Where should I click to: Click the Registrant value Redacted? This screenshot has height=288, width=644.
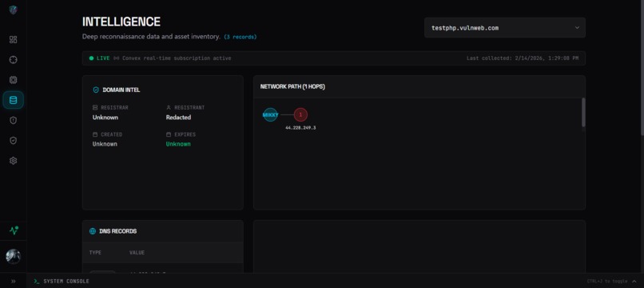pyautogui.click(x=178, y=118)
